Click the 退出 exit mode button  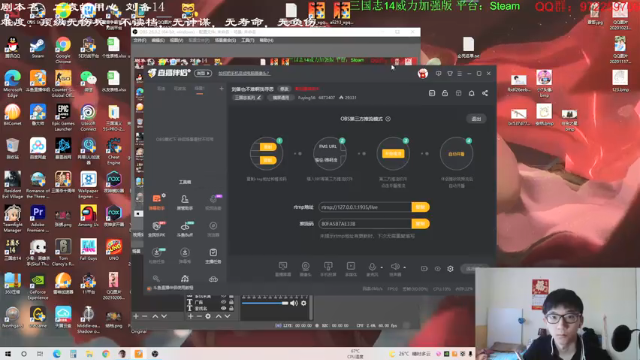476,119
